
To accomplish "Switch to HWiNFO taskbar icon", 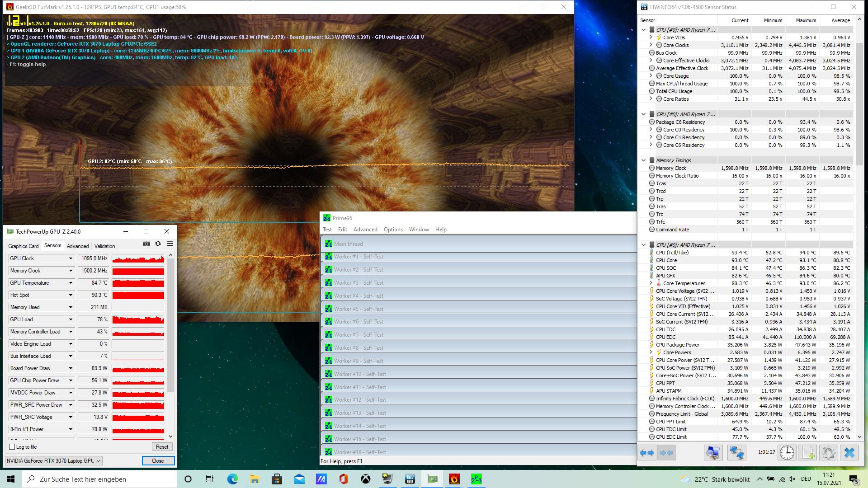I will point(410,479).
